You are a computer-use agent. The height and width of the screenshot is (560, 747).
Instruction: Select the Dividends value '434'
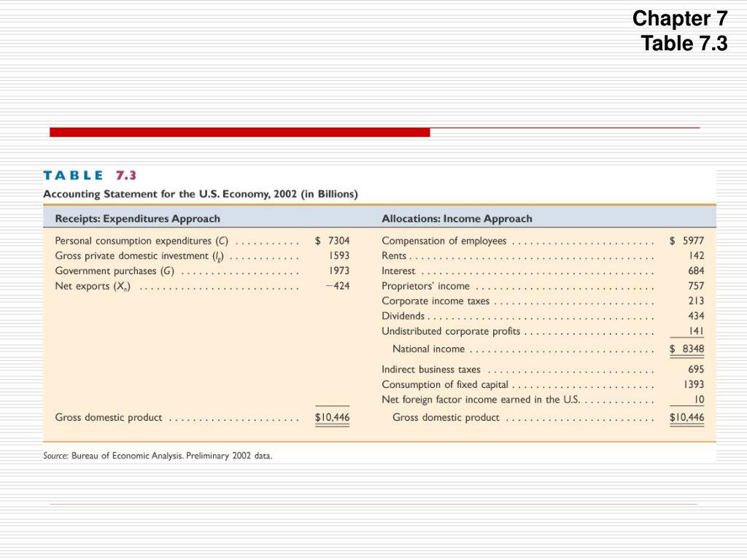696,316
